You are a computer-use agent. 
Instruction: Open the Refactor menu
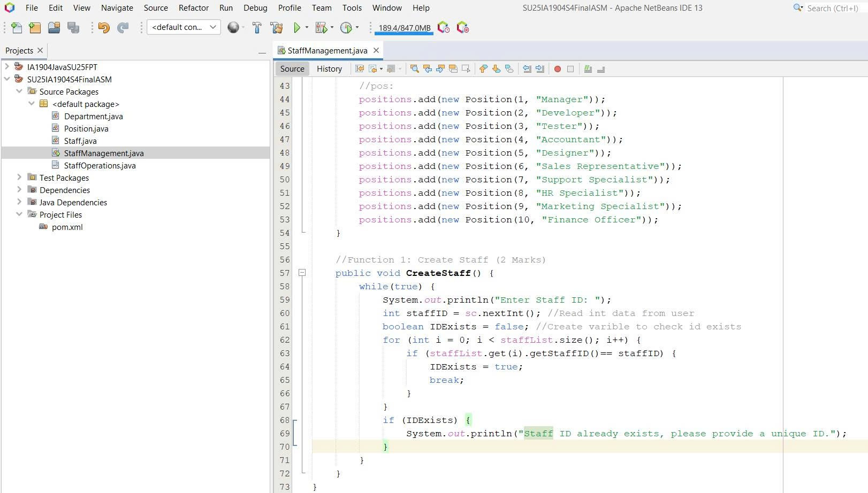tap(193, 8)
